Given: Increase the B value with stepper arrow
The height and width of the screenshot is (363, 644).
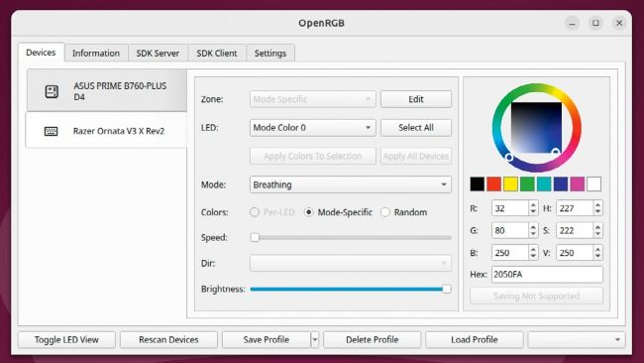Looking at the screenshot, I should pos(533,249).
